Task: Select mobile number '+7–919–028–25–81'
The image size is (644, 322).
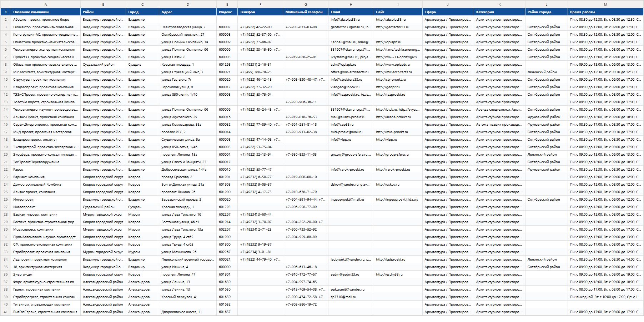Action: click(x=306, y=57)
